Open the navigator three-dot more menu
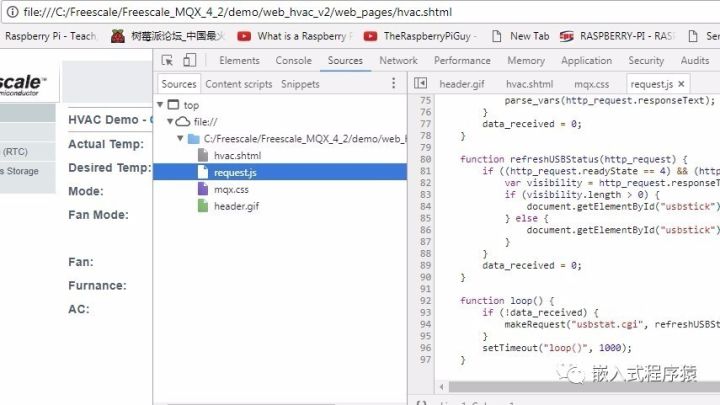 (394, 83)
